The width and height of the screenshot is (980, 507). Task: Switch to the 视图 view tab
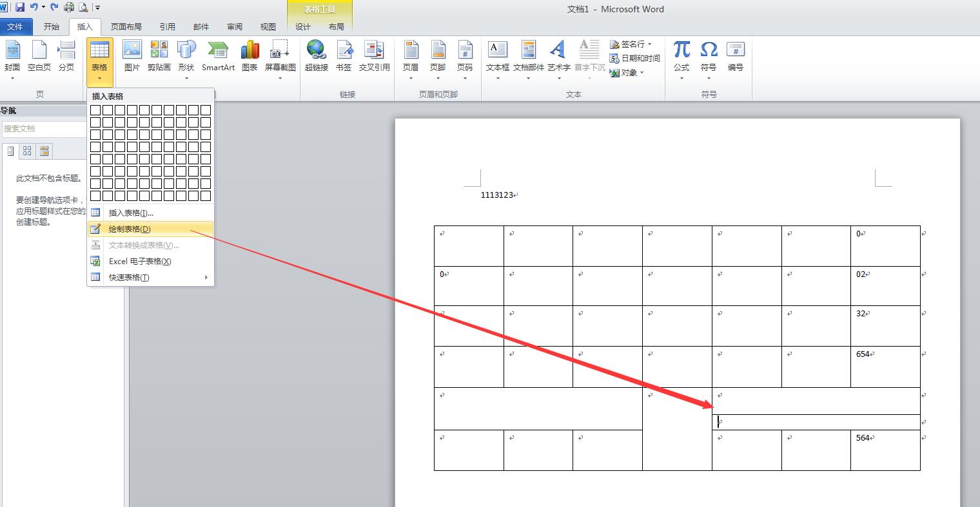click(x=268, y=26)
